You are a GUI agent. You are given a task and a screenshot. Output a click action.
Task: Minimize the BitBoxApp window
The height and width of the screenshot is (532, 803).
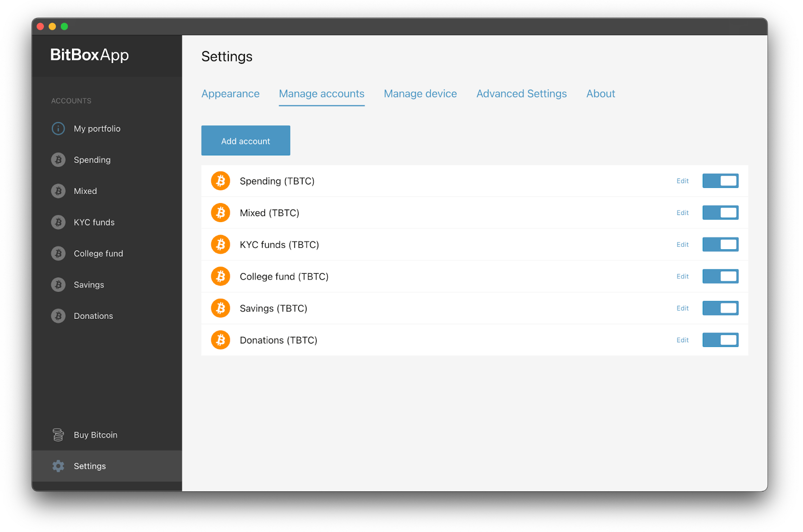52,27
